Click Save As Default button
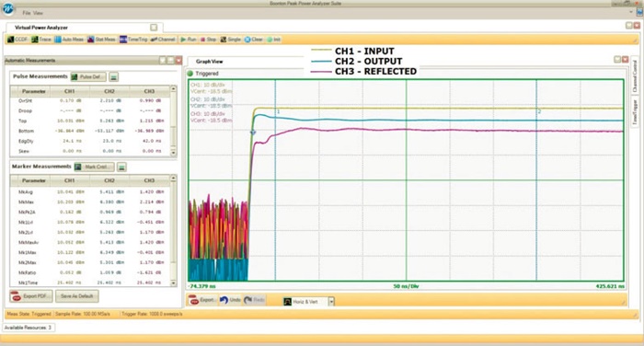Screen dimensions: 644x346 pos(76,296)
